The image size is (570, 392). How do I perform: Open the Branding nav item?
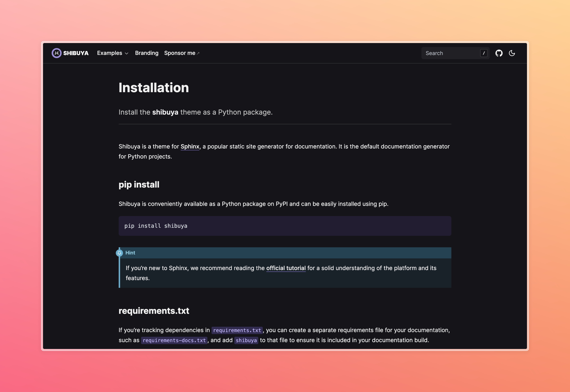tap(147, 53)
